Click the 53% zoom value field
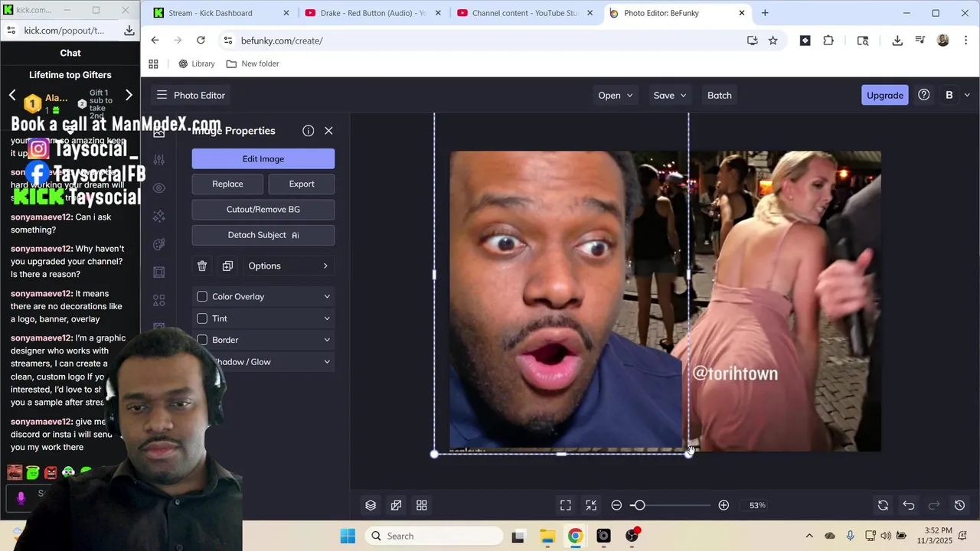The width and height of the screenshot is (980, 551). [x=757, y=505]
